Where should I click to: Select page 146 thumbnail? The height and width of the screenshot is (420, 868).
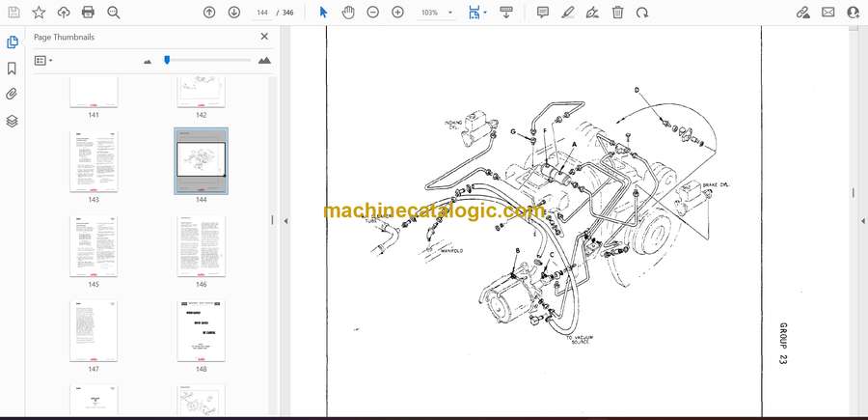(x=201, y=246)
